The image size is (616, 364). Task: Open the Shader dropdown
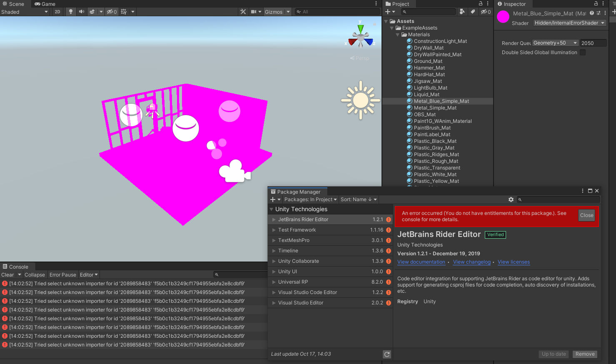[570, 23]
